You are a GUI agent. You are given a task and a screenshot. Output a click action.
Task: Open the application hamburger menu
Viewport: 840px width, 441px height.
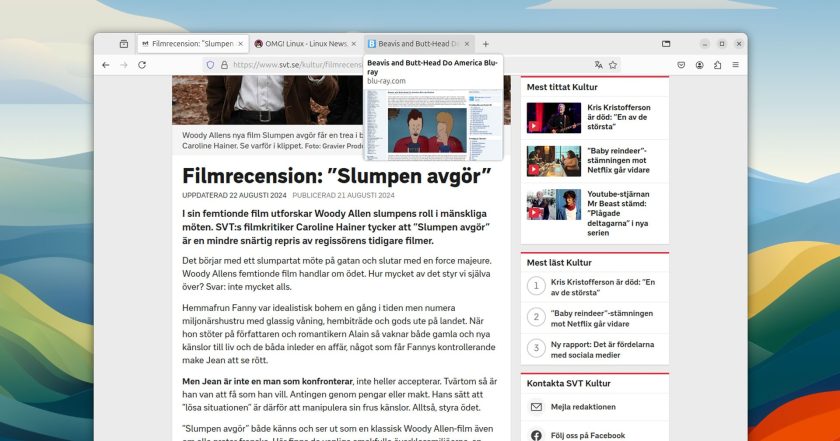pyautogui.click(x=736, y=65)
